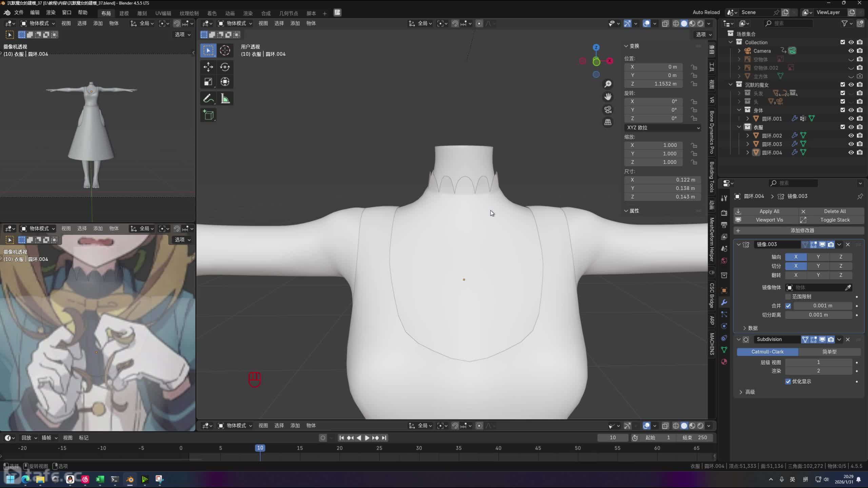Disable the 优化显示 checkbox
This screenshot has height=488, width=868.
click(x=788, y=381)
